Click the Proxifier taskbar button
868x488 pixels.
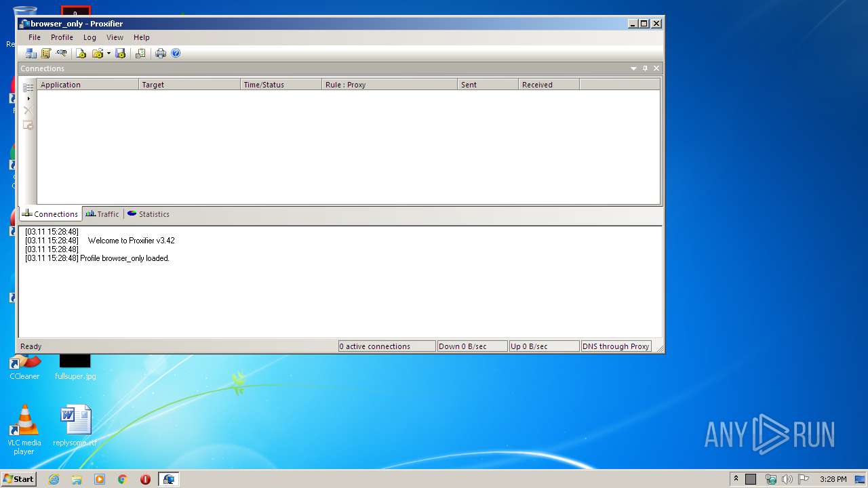[x=169, y=479]
